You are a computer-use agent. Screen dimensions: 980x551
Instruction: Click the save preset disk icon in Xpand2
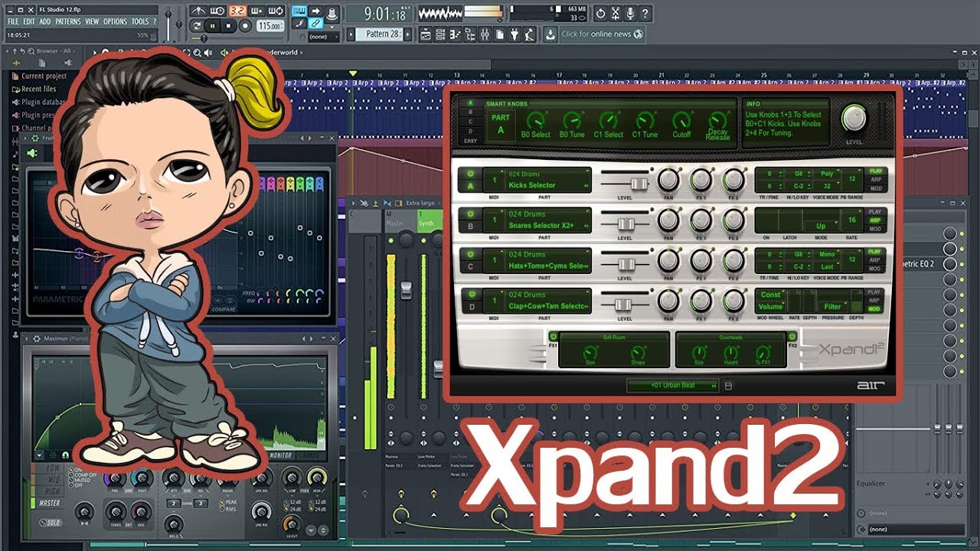point(728,385)
